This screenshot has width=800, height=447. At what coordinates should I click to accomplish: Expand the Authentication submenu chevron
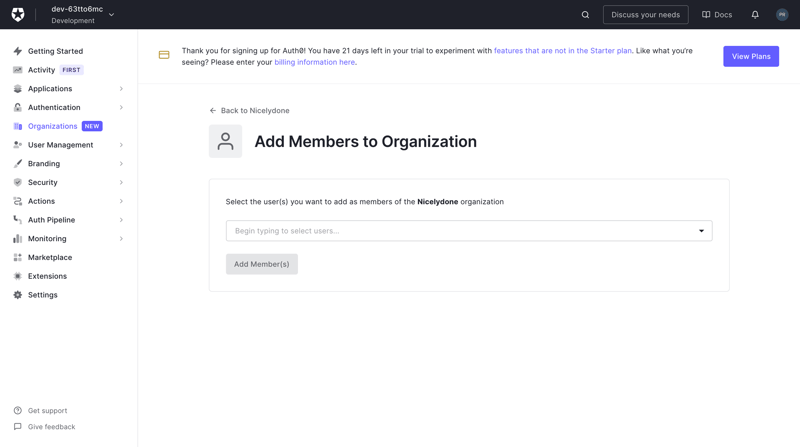coord(121,107)
